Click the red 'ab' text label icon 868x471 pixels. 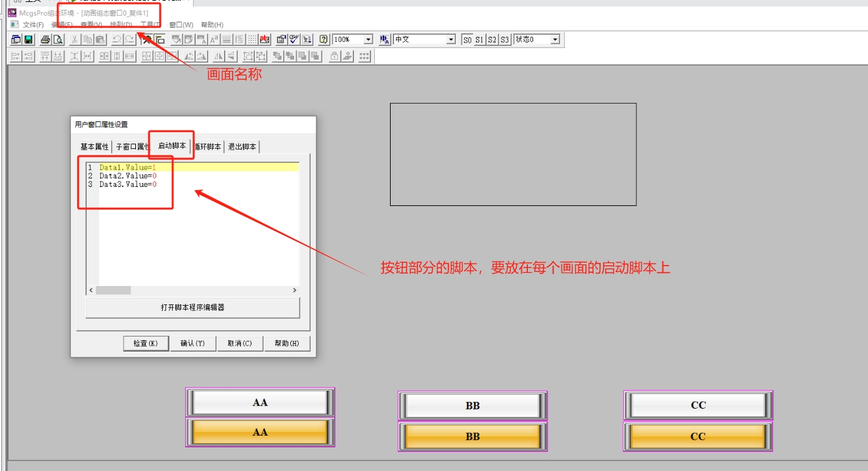(265, 39)
